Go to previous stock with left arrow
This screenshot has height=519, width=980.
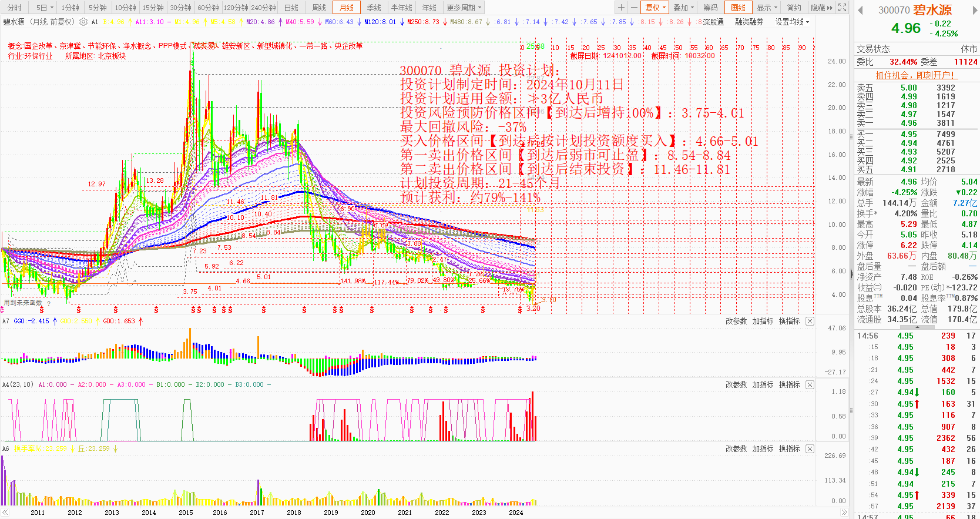pos(861,10)
